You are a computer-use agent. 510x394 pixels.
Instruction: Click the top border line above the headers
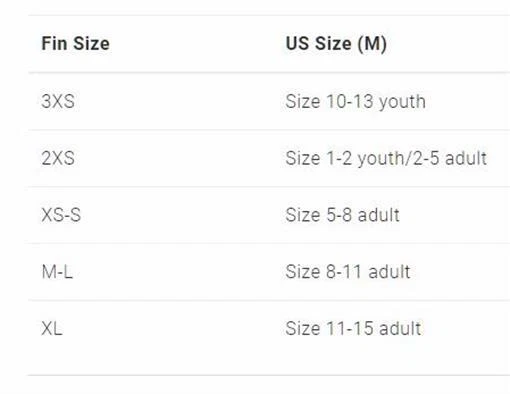point(269,15)
